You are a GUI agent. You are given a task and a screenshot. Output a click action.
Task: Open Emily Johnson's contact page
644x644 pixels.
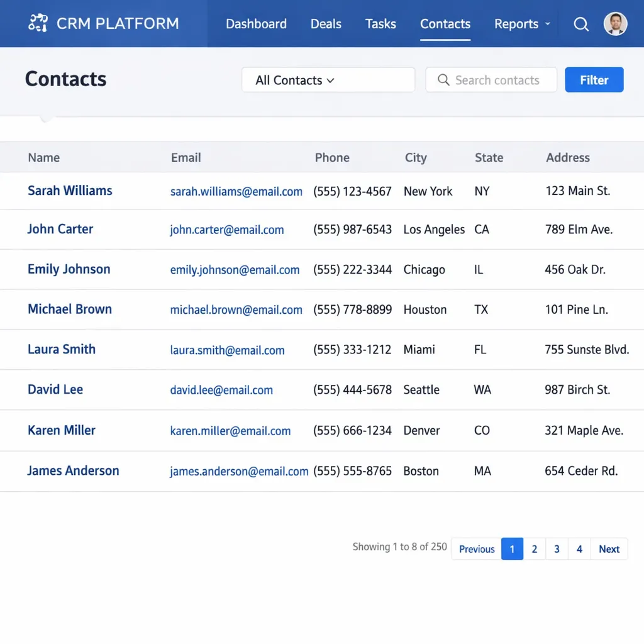tap(69, 269)
